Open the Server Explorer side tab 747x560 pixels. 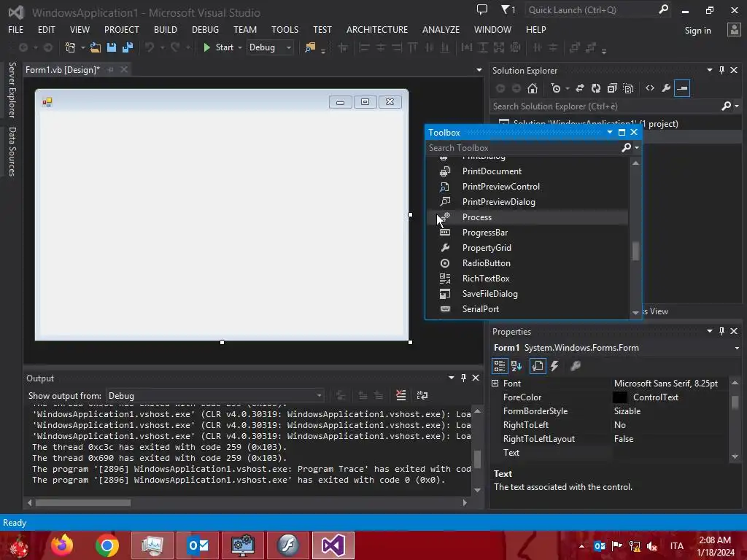[x=12, y=90]
